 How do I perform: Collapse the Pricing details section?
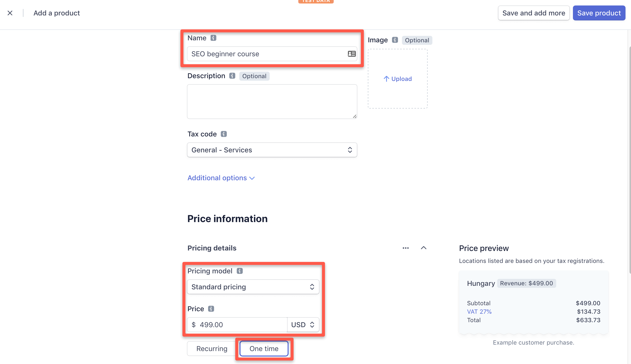point(424,248)
